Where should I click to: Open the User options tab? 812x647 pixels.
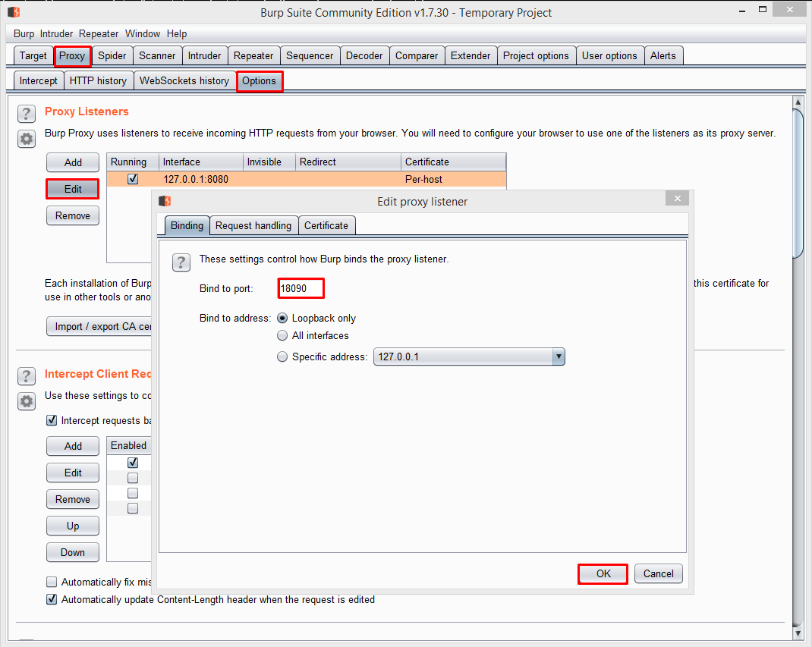pyautogui.click(x=609, y=55)
